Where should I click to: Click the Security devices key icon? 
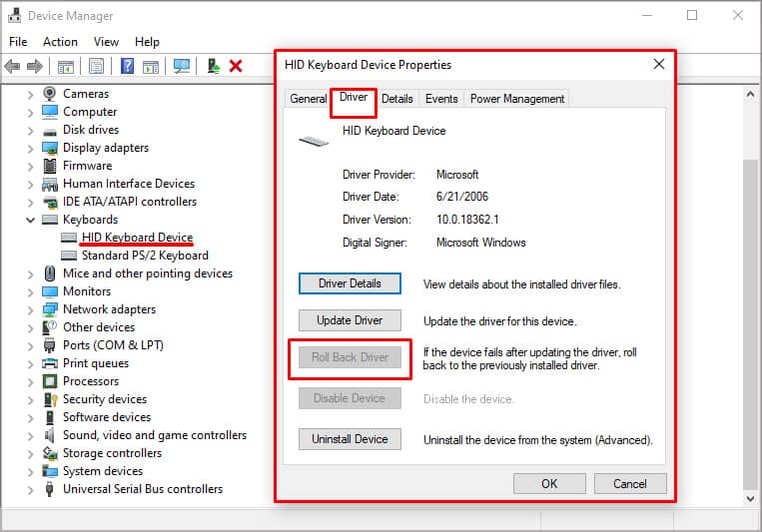(51, 399)
